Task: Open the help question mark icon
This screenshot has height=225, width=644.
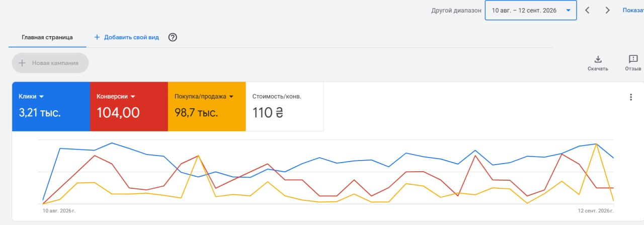Action: [173, 37]
